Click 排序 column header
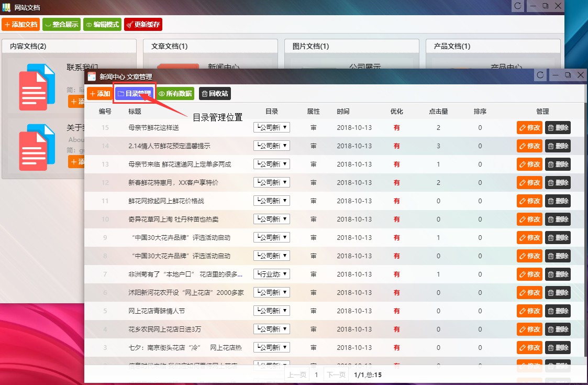This screenshot has width=588, height=385. [480, 112]
